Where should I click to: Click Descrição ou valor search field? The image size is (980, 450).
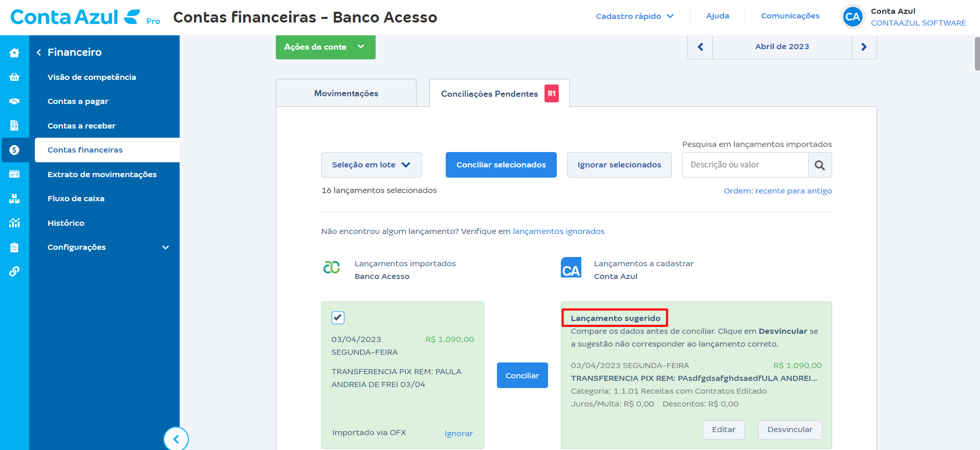745,165
